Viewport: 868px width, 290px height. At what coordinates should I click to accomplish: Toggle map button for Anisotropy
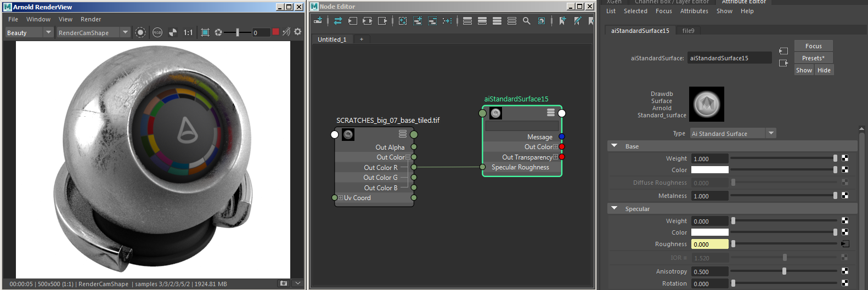coord(845,271)
